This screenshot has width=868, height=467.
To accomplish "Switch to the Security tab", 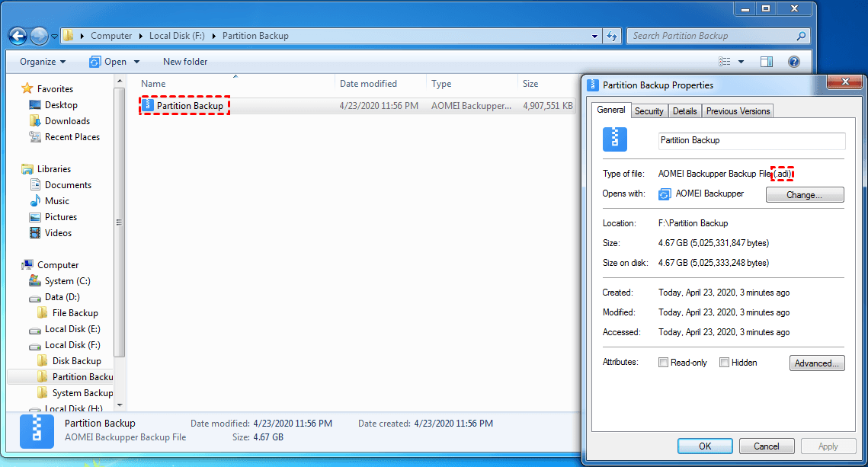I will click(x=649, y=111).
